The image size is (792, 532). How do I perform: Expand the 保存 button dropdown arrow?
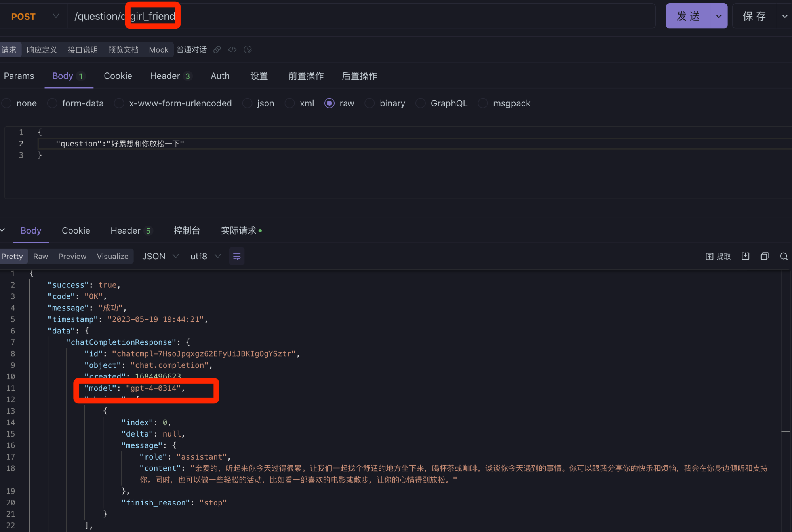(x=784, y=16)
